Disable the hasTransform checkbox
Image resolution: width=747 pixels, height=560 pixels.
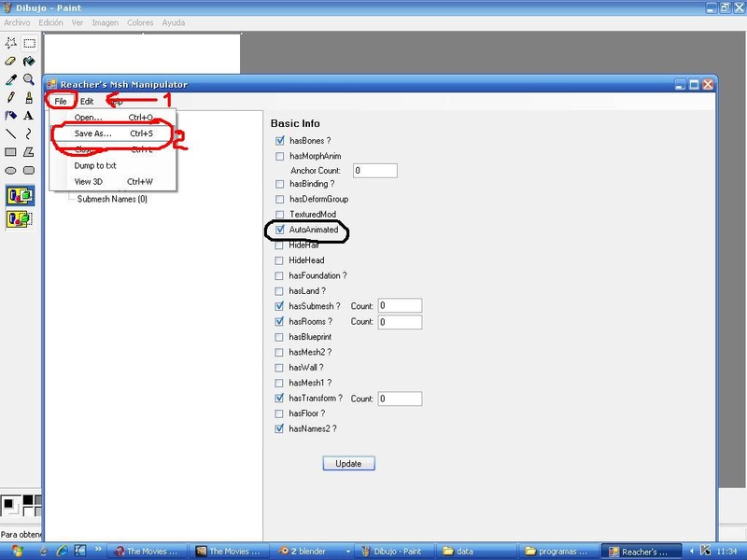279,399
